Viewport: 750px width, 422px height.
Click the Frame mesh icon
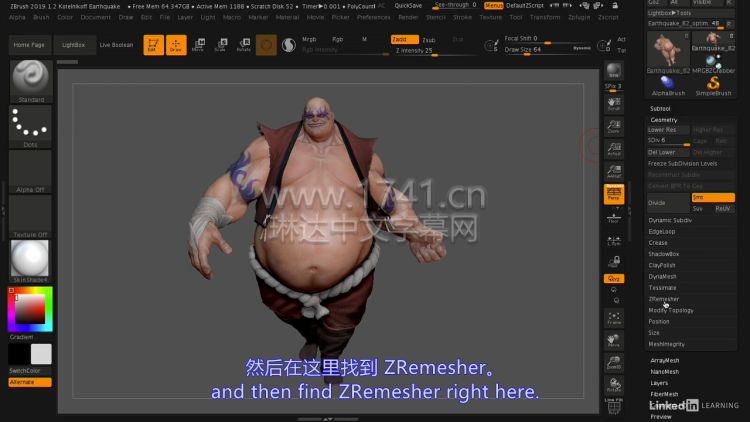pyautogui.click(x=614, y=318)
